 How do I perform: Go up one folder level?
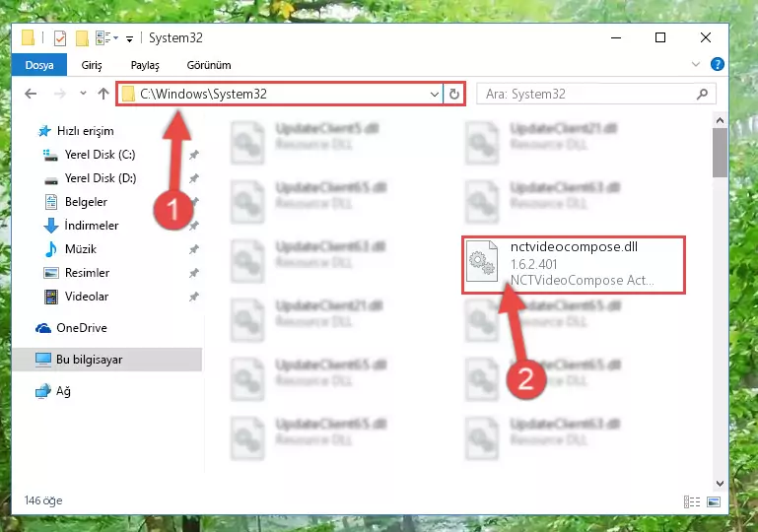tap(103, 94)
